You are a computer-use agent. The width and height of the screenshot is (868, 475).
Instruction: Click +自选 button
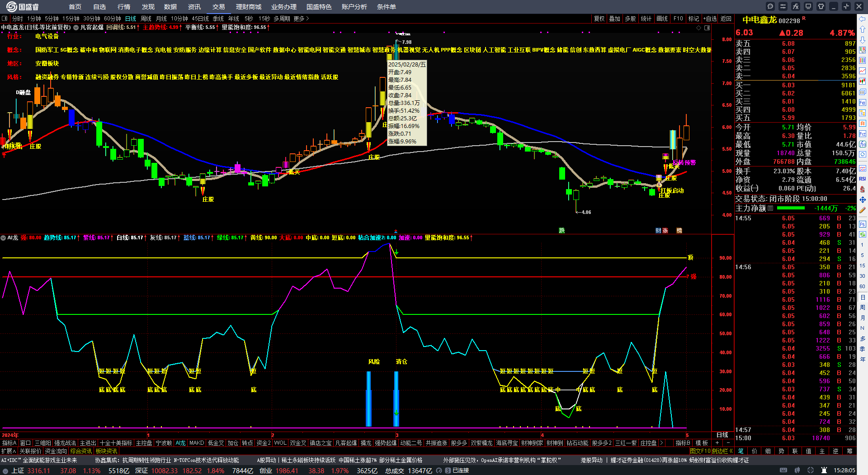[x=710, y=19]
